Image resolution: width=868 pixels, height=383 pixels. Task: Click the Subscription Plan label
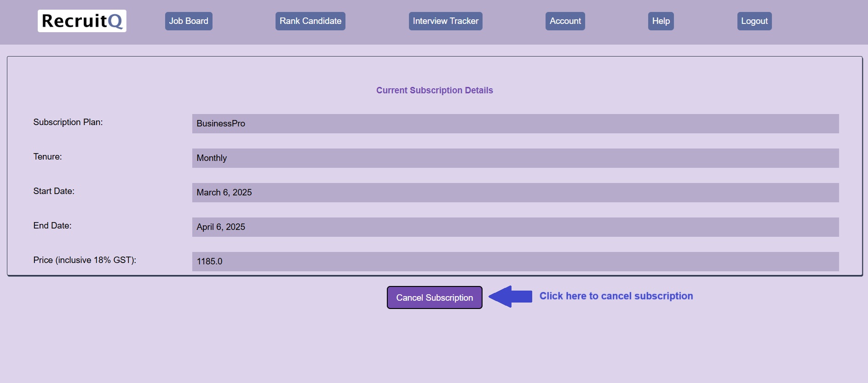[68, 122]
